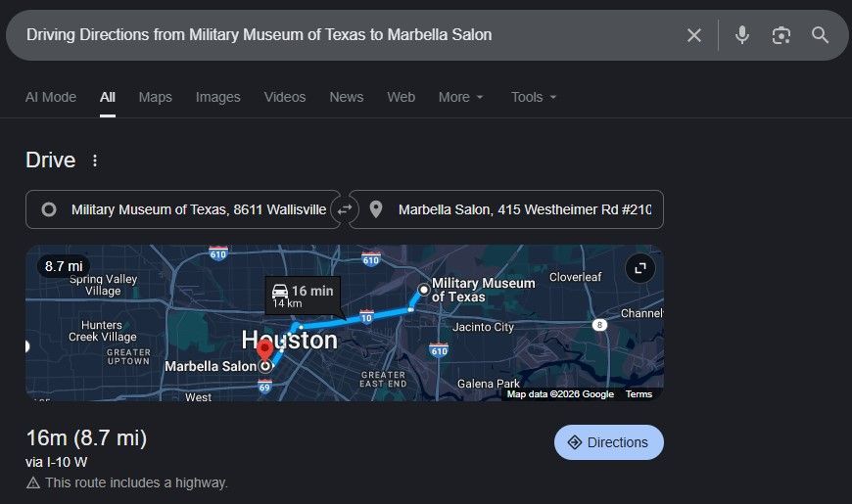Screen dimensions: 852x504
Task: Clear the search query text
Action: click(694, 35)
